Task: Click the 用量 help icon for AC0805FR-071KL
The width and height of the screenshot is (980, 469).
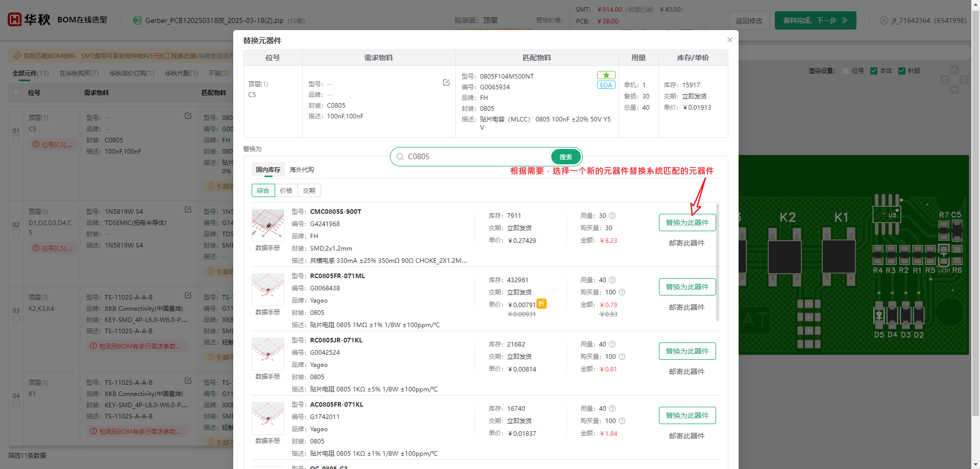Action: coord(612,409)
